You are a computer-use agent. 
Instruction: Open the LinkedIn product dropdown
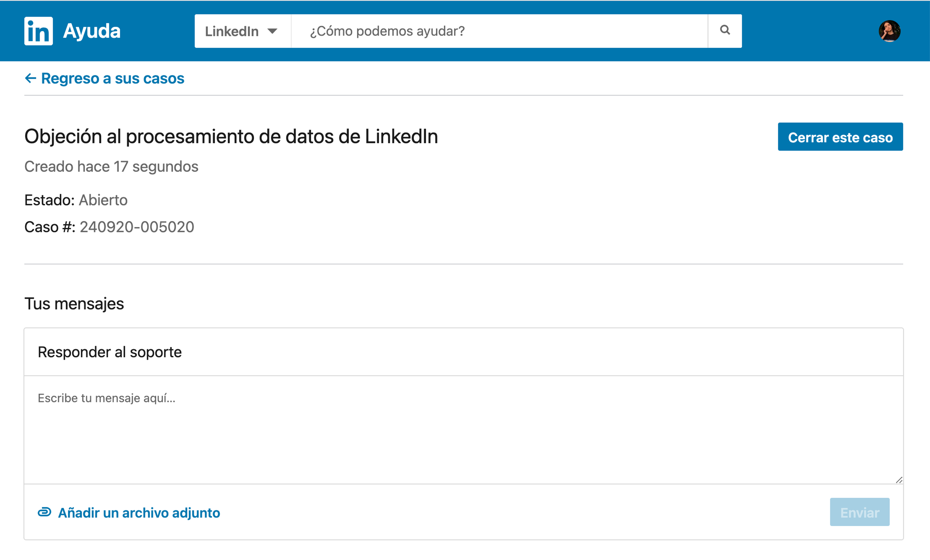pos(243,31)
